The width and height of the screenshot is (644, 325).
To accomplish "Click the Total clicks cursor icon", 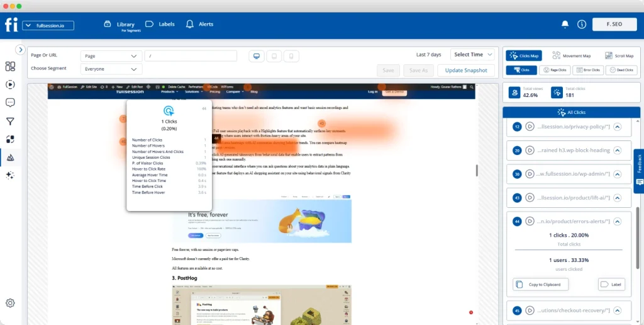I will (x=557, y=92).
